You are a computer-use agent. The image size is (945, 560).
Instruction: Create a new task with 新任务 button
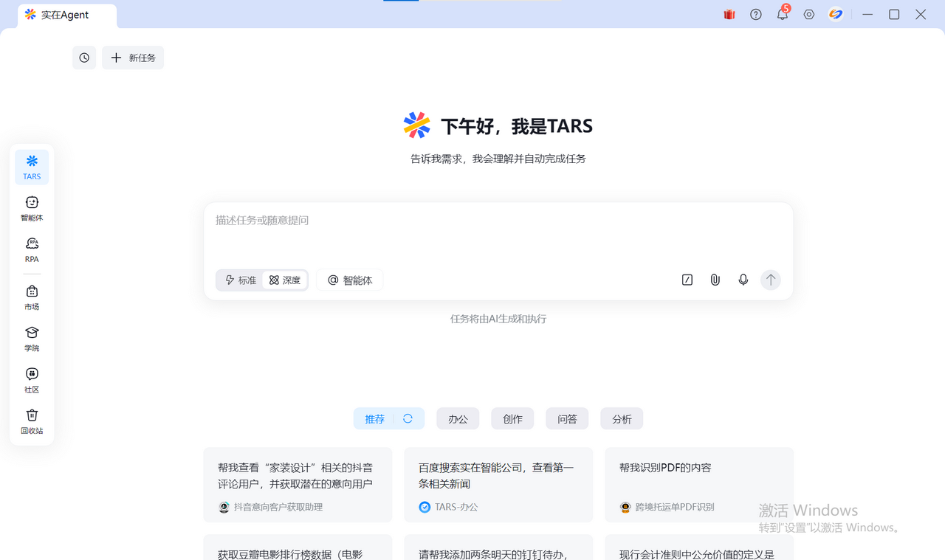133,58
